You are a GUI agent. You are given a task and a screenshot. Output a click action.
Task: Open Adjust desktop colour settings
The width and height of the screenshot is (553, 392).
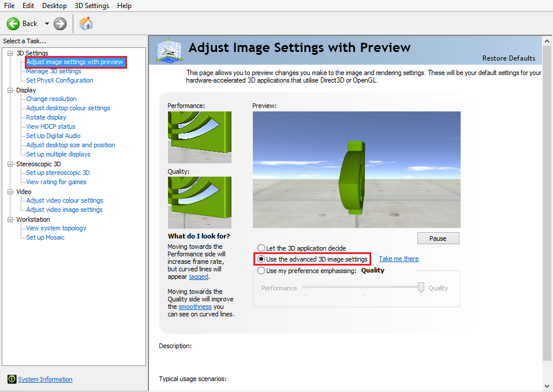(x=68, y=108)
